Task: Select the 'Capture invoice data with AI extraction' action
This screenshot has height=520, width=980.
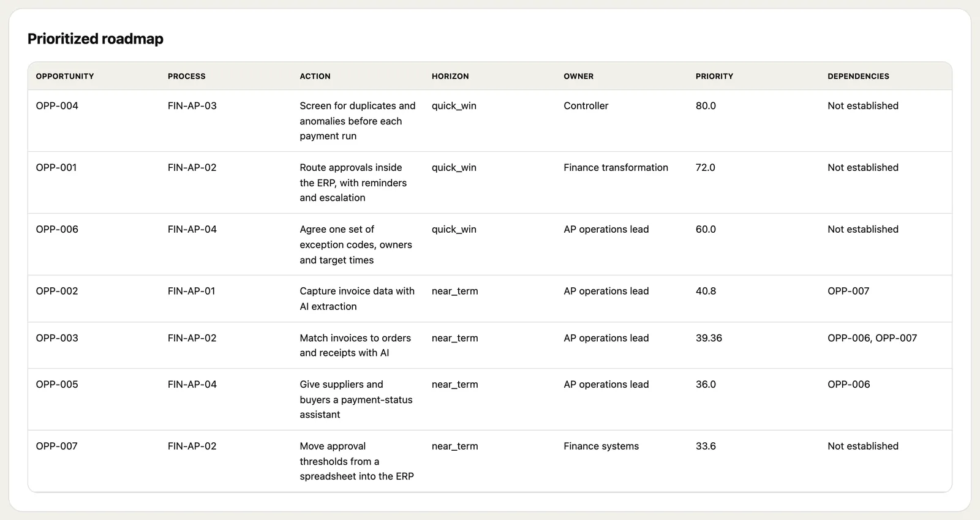Action: pos(357,299)
